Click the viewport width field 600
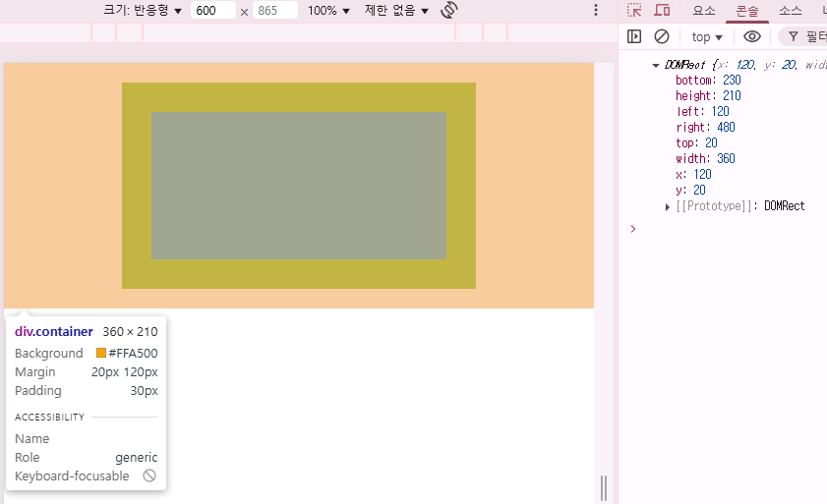The image size is (827, 504). 212,11
